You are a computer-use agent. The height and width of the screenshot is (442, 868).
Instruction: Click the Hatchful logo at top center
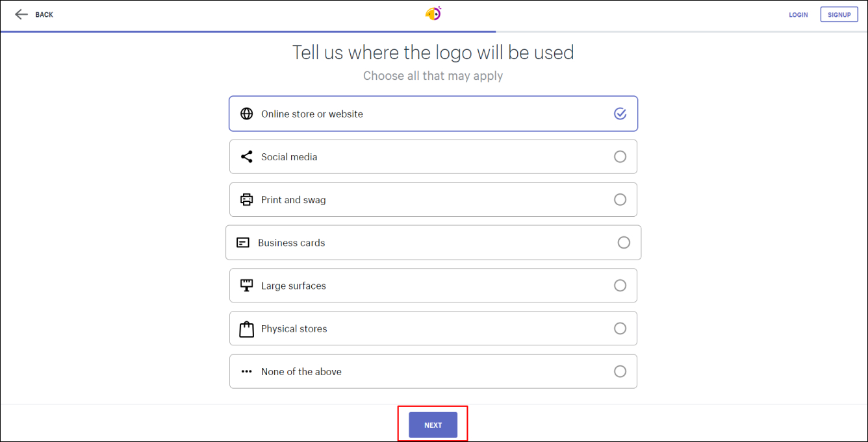pyautogui.click(x=433, y=14)
